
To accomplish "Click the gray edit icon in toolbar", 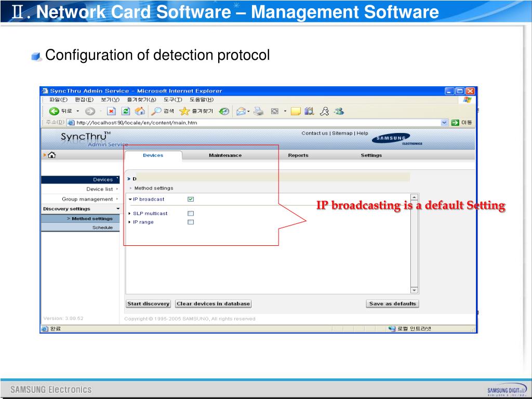I will click(275, 111).
